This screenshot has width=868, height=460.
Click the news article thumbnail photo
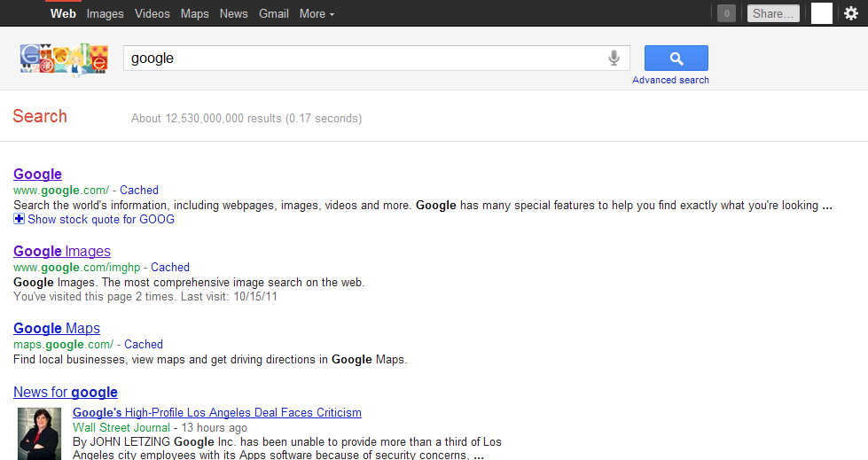click(39, 434)
